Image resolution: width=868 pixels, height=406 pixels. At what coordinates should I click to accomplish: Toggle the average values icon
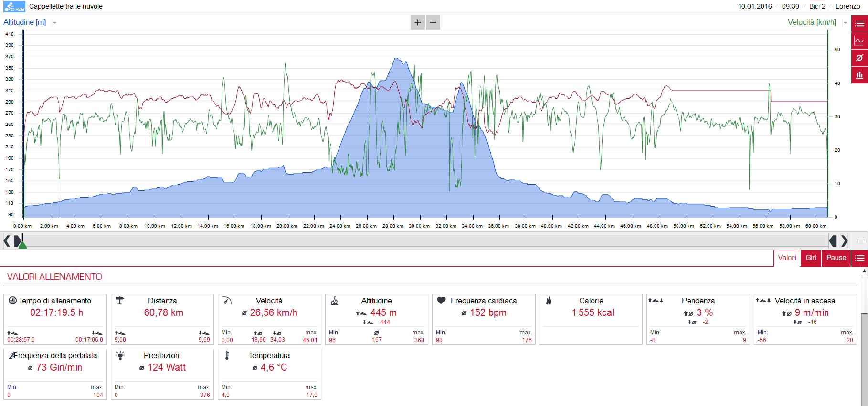859,58
